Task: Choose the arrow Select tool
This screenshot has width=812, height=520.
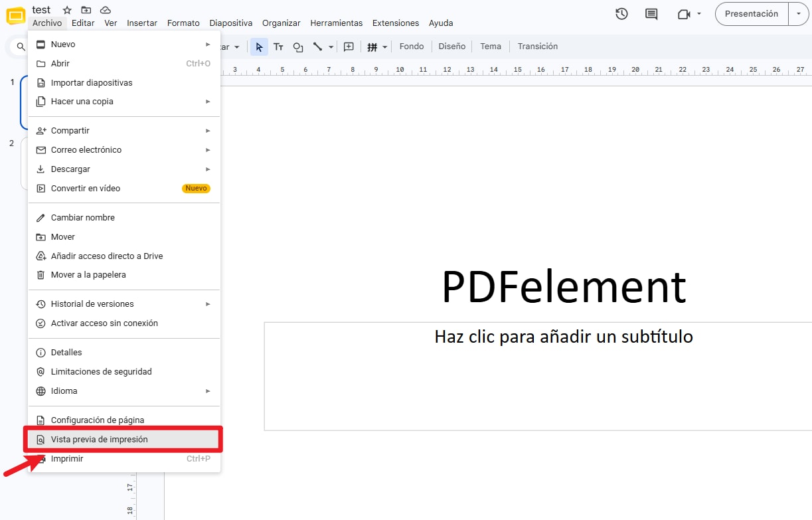Action: [x=259, y=46]
